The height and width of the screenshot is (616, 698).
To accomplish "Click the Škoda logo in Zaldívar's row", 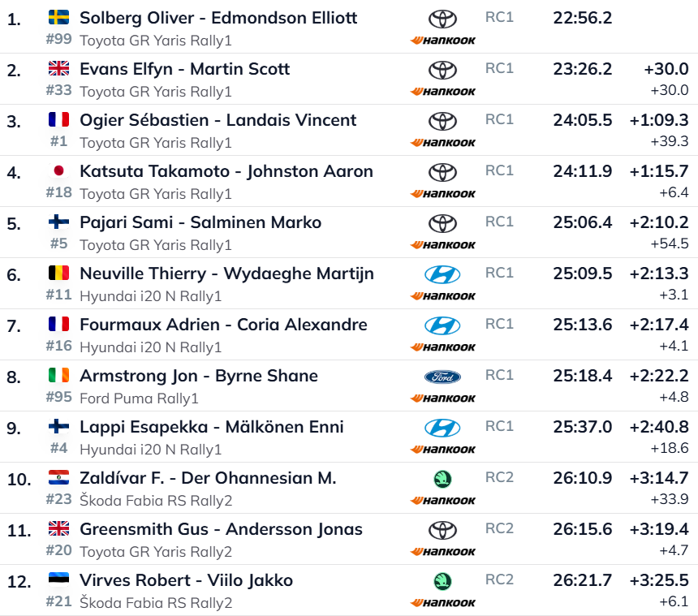I will (442, 479).
